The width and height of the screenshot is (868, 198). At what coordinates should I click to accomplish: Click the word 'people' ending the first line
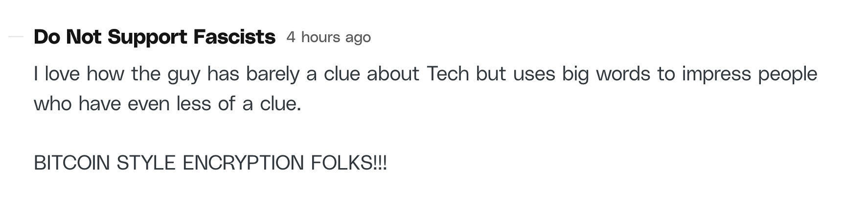click(x=788, y=74)
